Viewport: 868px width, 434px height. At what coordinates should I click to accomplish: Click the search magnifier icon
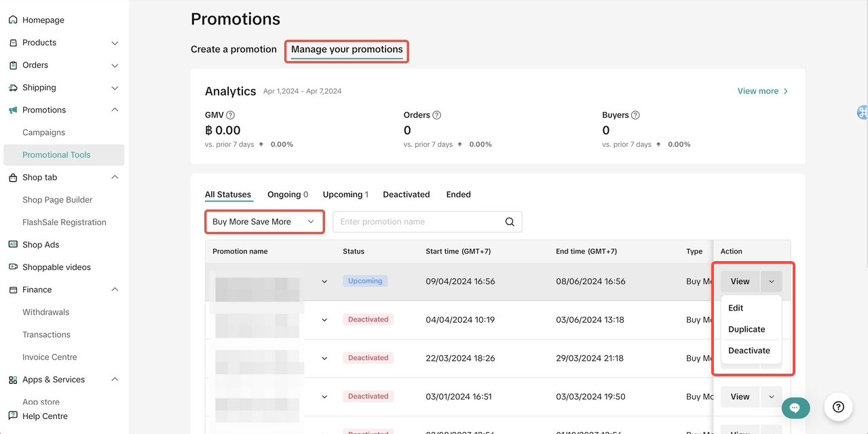coord(510,222)
